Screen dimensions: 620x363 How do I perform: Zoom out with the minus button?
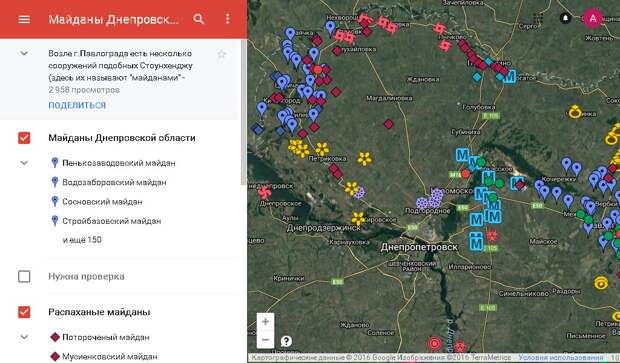[265, 340]
